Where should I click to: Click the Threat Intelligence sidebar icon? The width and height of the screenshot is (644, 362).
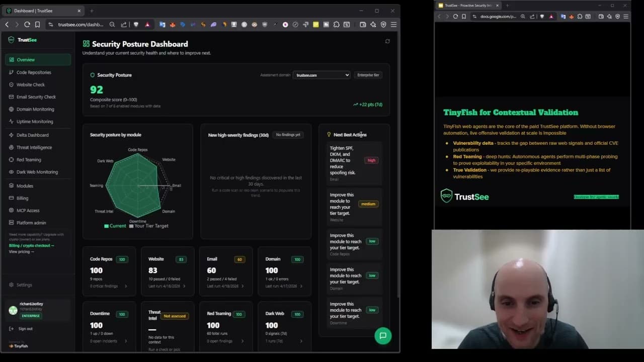(12, 147)
